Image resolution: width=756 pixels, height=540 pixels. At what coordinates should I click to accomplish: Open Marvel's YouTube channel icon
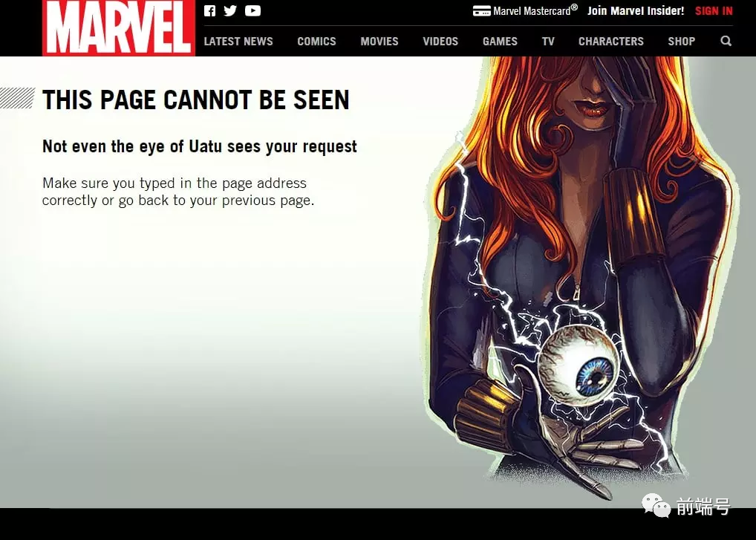(x=252, y=10)
